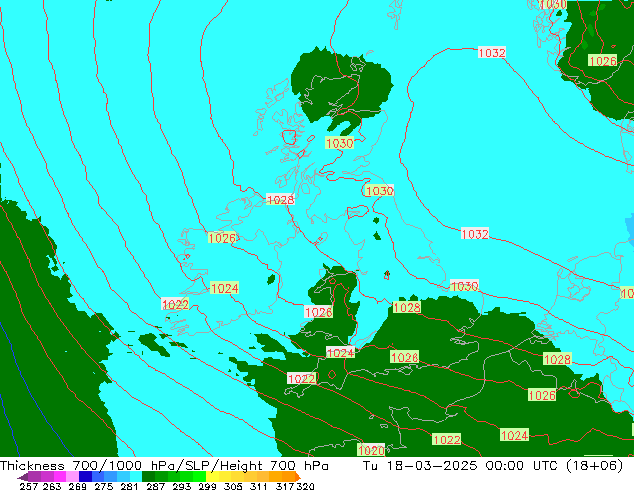634x490 pixels.
Task: Click the '281' legend value
Action: [x=129, y=486]
